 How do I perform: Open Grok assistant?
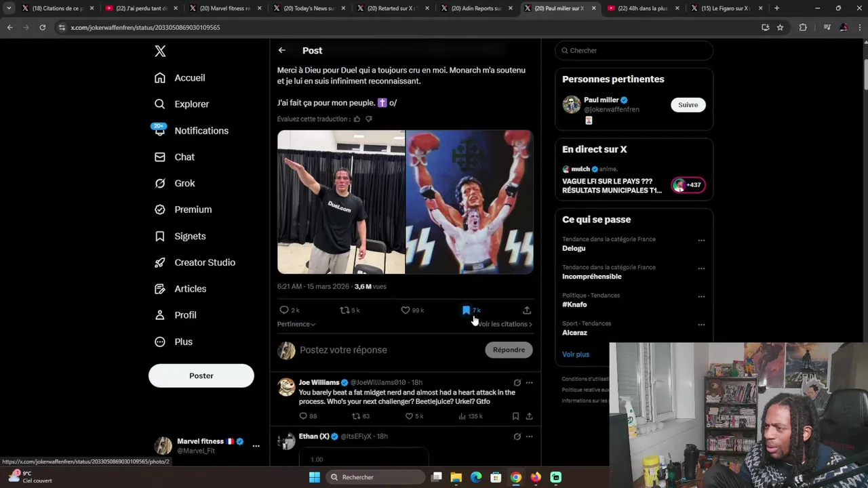point(174,184)
